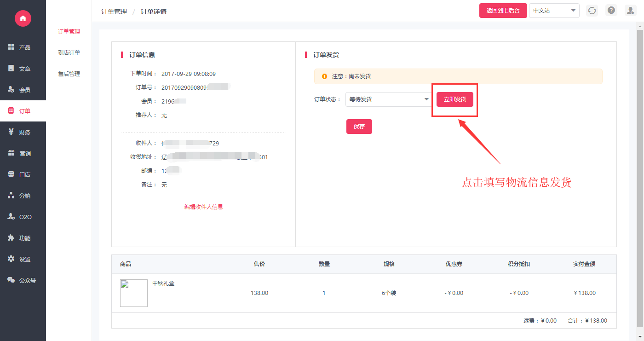The width and height of the screenshot is (644, 341).
Task: Click the red home icon
Action: 23,18
